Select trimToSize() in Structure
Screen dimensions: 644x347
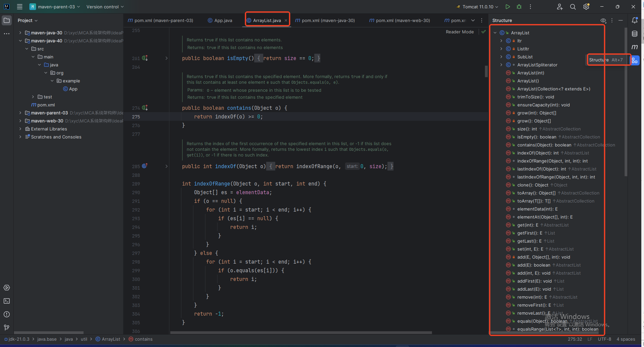pyautogui.click(x=535, y=97)
